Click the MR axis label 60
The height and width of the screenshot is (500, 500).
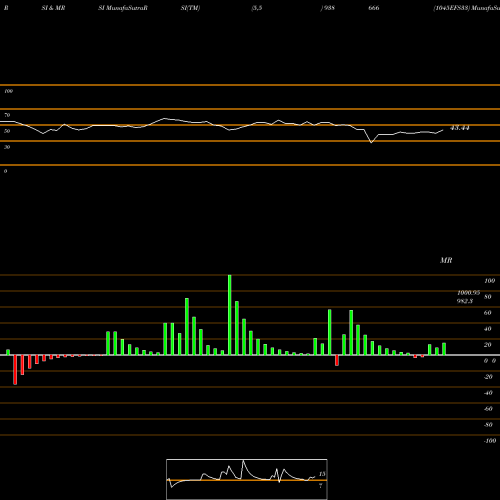487,313
